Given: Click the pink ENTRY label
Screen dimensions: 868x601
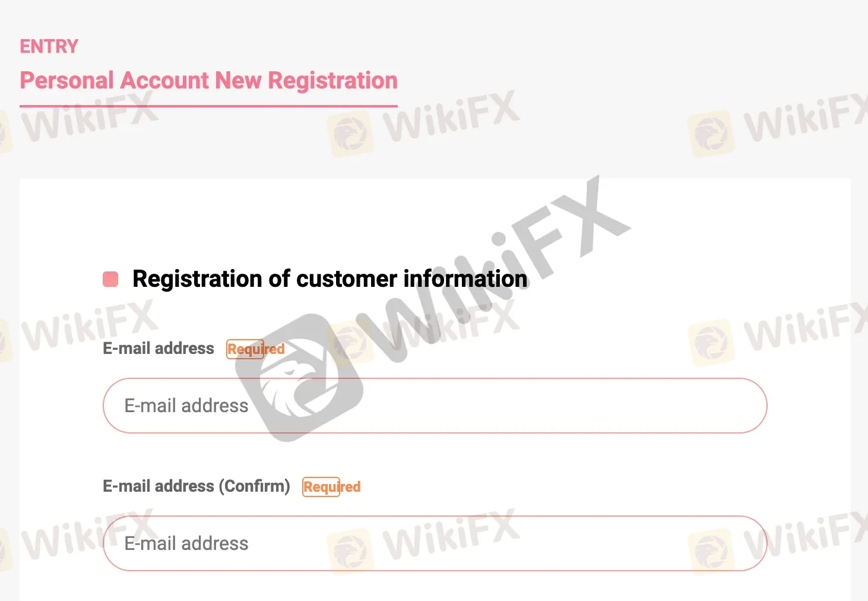Looking at the screenshot, I should pyautogui.click(x=49, y=46).
